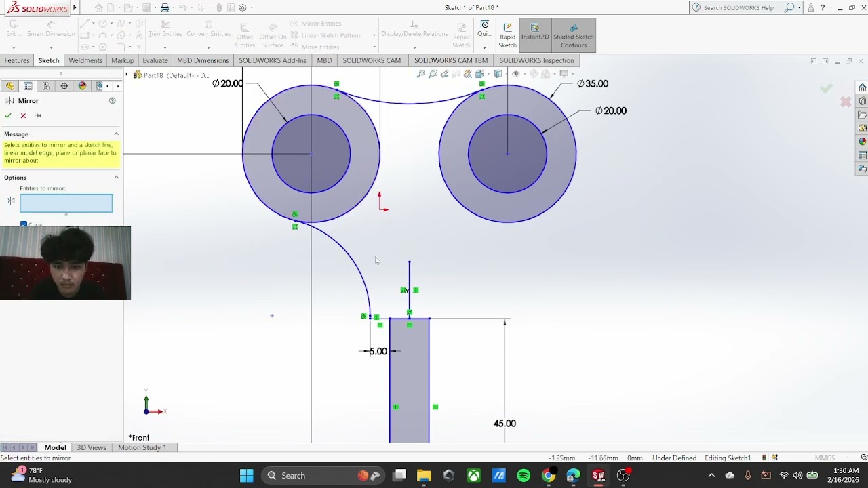Open the Display Style icon
868x488 pixels.
[x=498, y=74]
